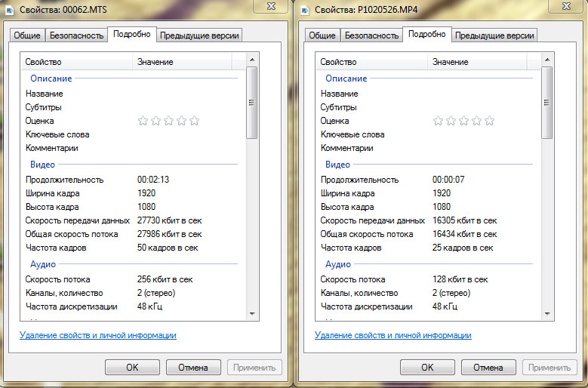Select 50 кадров в сек value

pos(168,248)
